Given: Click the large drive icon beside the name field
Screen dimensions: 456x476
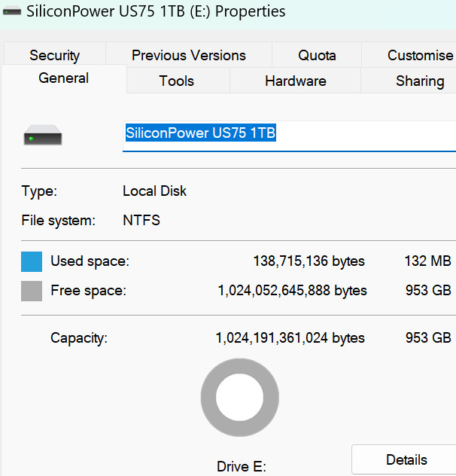Looking at the screenshot, I should [x=43, y=137].
